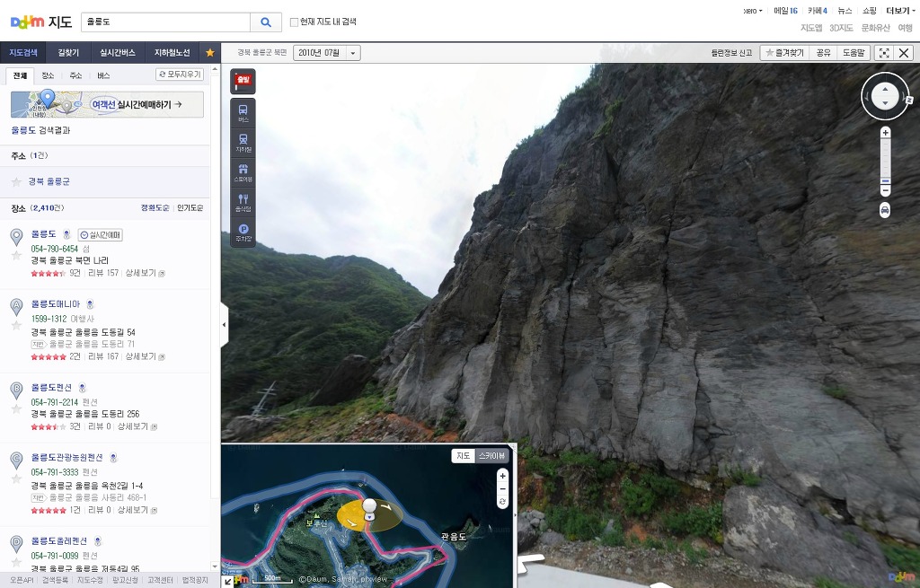Image resolution: width=920 pixels, height=588 pixels.
Task: Sort places by 인기도순
Action: pyautogui.click(x=190, y=208)
